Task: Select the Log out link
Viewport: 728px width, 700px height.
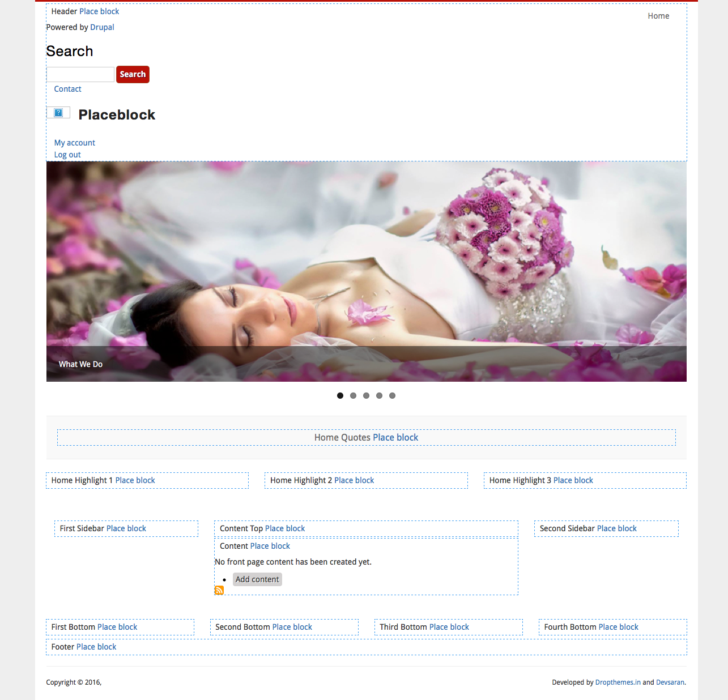Action: pos(67,155)
